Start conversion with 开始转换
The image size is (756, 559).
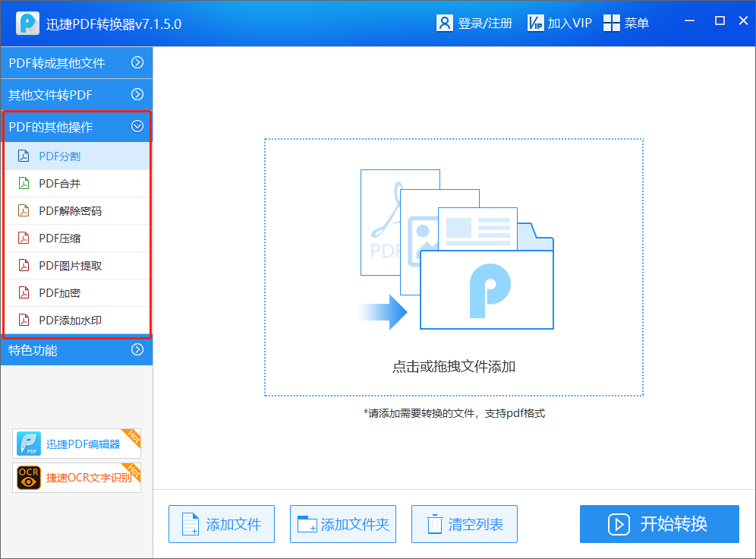pyautogui.click(x=659, y=524)
